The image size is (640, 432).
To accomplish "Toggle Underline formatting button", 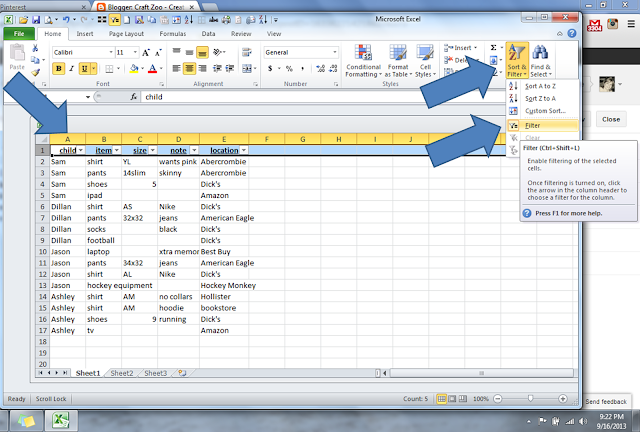I will click(84, 68).
